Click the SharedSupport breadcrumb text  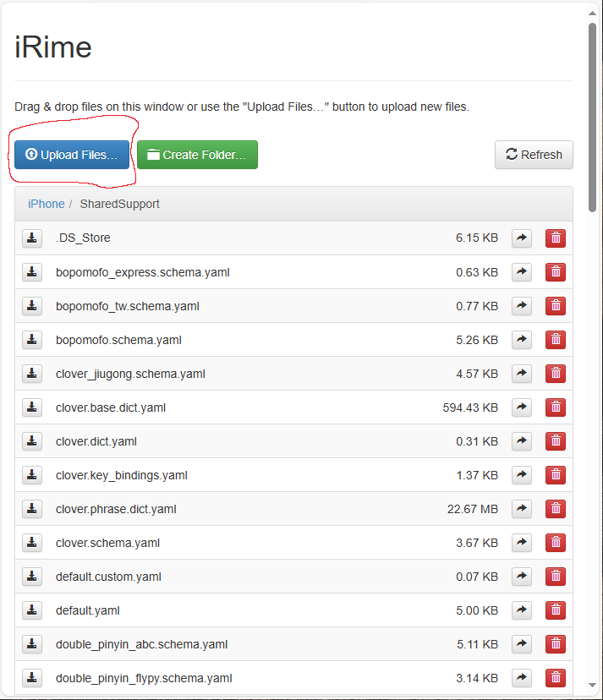(120, 204)
